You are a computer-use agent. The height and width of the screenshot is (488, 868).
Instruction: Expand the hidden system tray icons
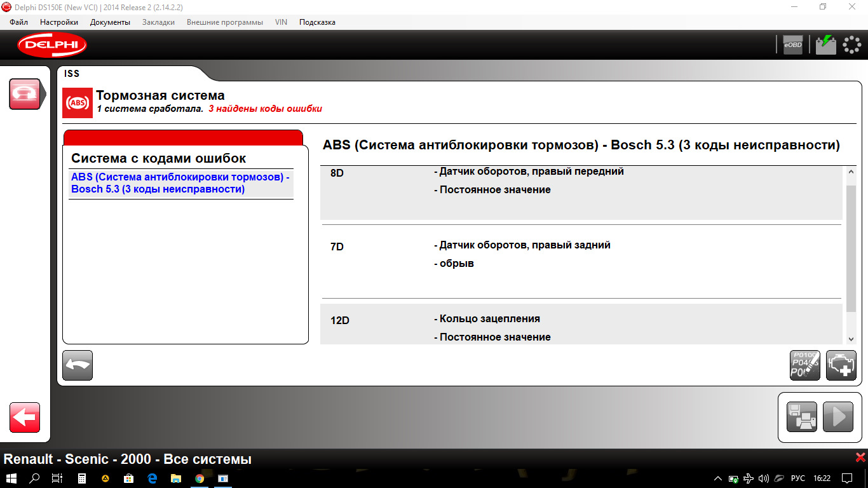point(719,478)
